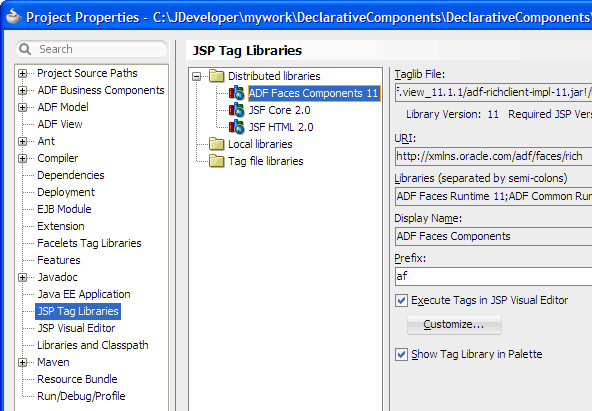The image size is (592, 411).
Task: Uncheck Execute Tags in JSP Visual Editor
Action: [401, 300]
